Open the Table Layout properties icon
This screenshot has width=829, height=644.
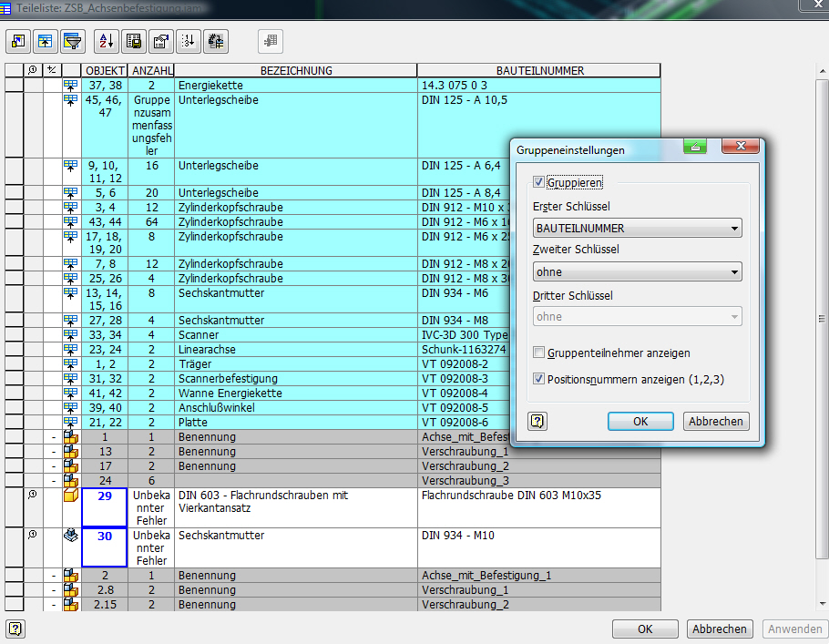pos(161,41)
